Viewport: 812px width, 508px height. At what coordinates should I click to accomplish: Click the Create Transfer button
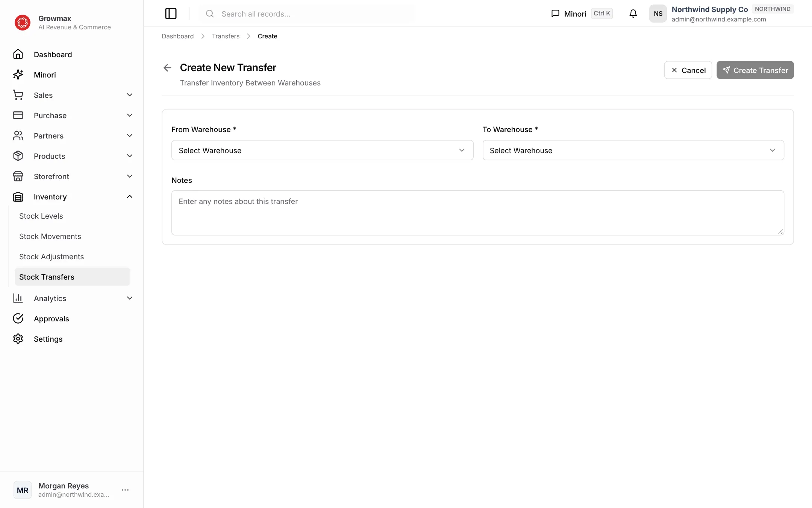pos(755,70)
